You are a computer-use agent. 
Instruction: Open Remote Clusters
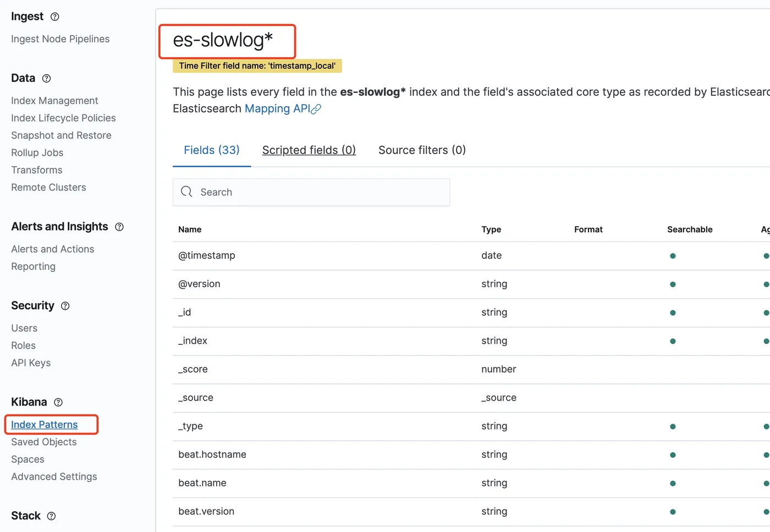click(48, 187)
